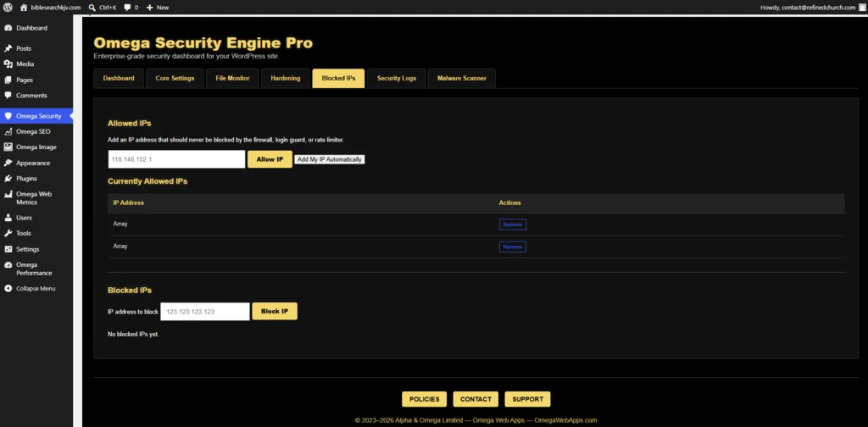Click the Actions column header
Image resolution: width=868 pixels, height=427 pixels.
coord(509,203)
